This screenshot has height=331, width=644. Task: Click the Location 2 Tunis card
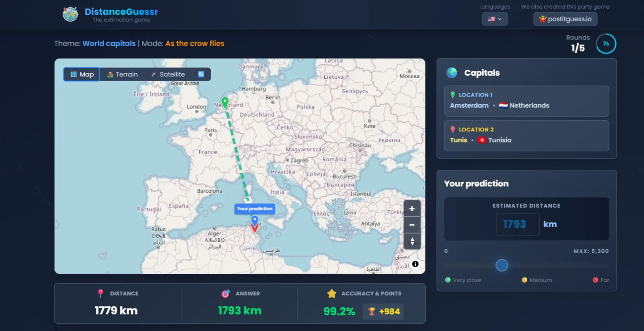click(526, 136)
